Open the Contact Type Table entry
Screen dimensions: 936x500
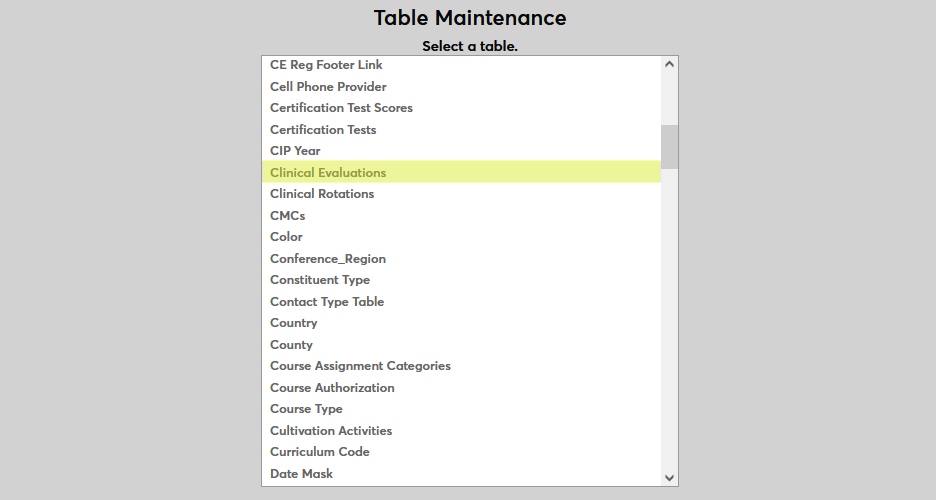[x=327, y=302]
